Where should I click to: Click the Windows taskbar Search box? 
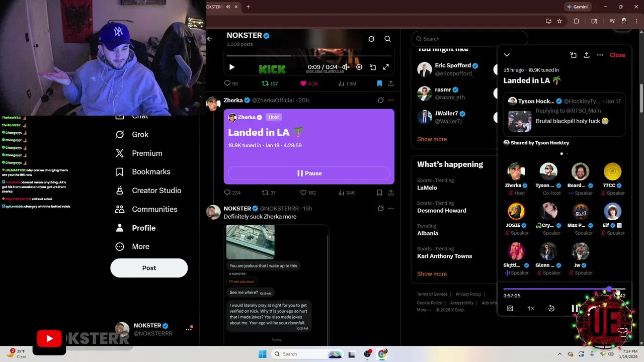[308, 354]
